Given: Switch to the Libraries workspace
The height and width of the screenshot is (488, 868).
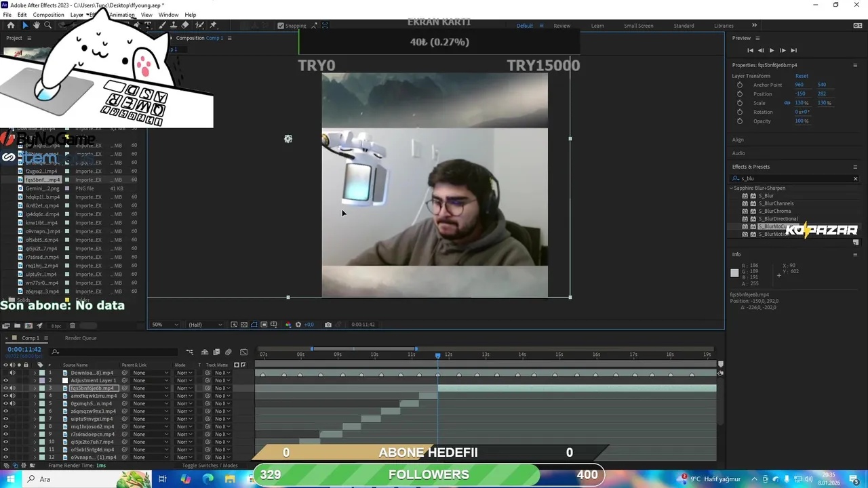Looking at the screenshot, I should point(724,26).
